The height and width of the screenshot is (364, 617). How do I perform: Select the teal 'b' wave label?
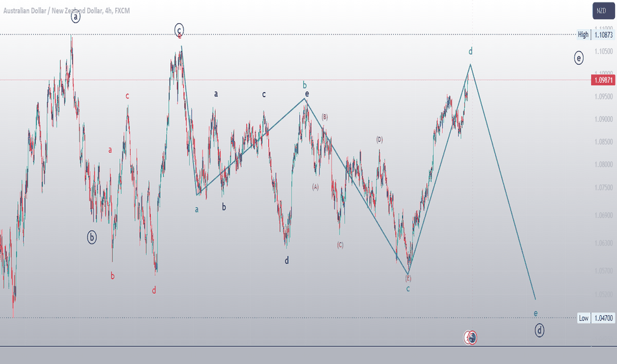pos(305,85)
